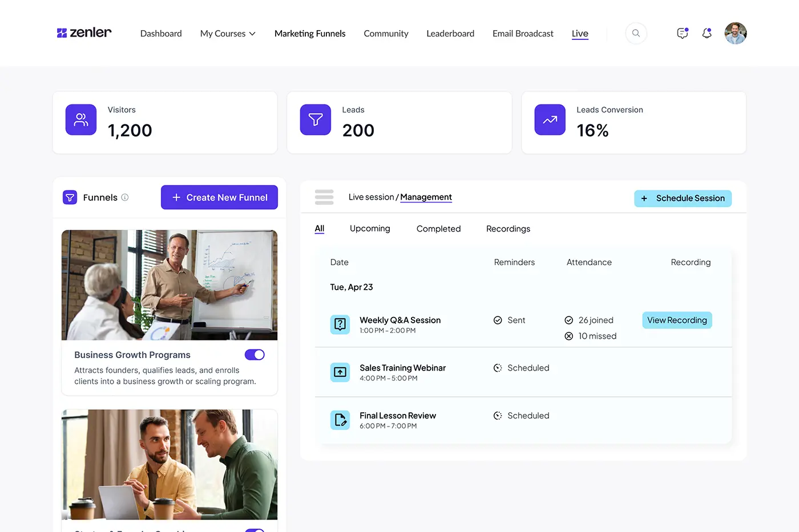
Task: Click the Sent check icon
Action: coord(498,320)
